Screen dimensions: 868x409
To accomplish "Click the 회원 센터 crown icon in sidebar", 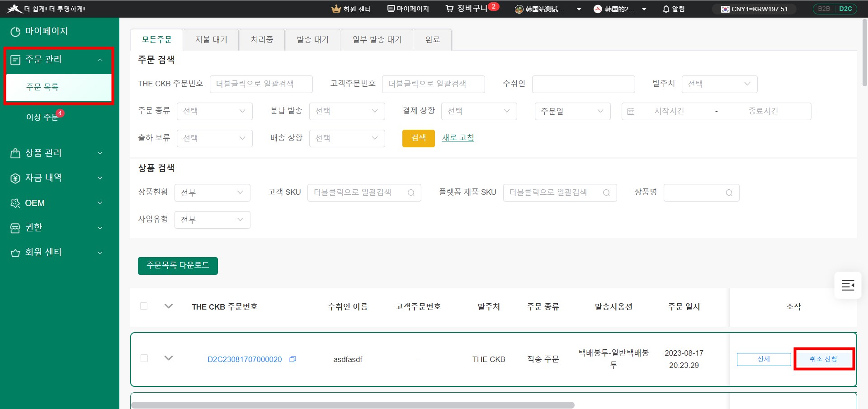I will 15,253.
